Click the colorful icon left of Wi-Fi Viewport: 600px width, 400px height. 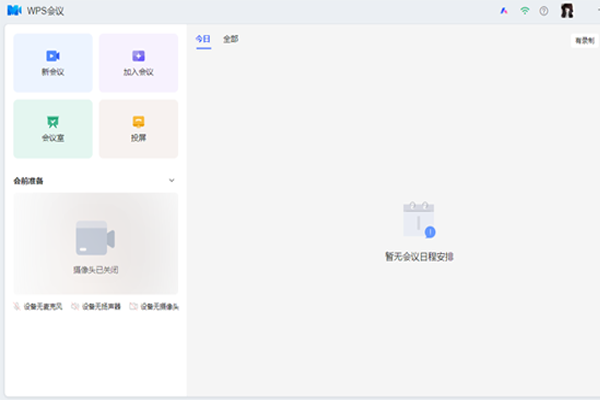click(x=504, y=11)
